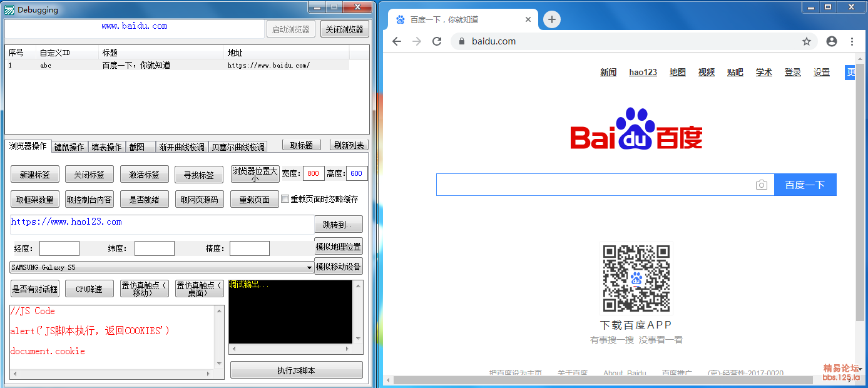Click the Chrome back arrow
The width and height of the screenshot is (868, 388).
click(397, 41)
